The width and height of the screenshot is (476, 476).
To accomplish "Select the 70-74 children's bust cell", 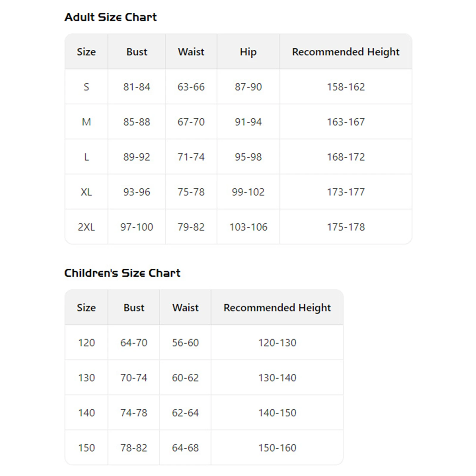I will [x=134, y=378].
